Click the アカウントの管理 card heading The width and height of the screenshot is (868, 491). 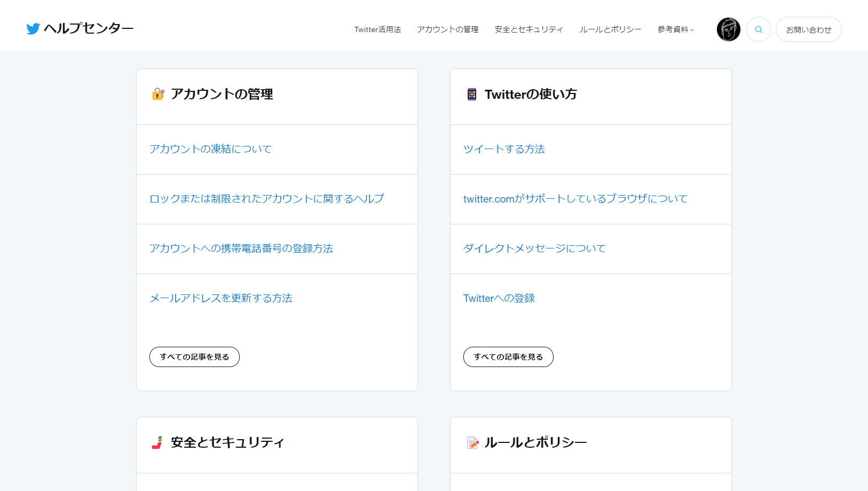pos(222,94)
